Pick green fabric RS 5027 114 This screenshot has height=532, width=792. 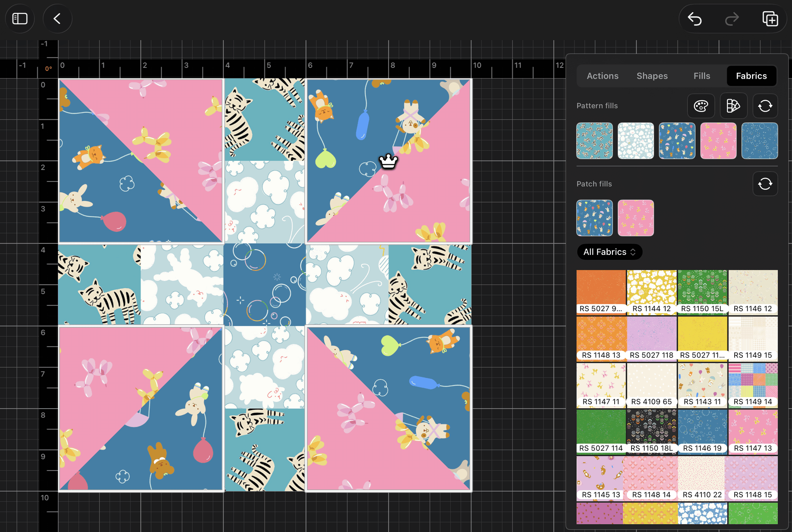[601, 432]
